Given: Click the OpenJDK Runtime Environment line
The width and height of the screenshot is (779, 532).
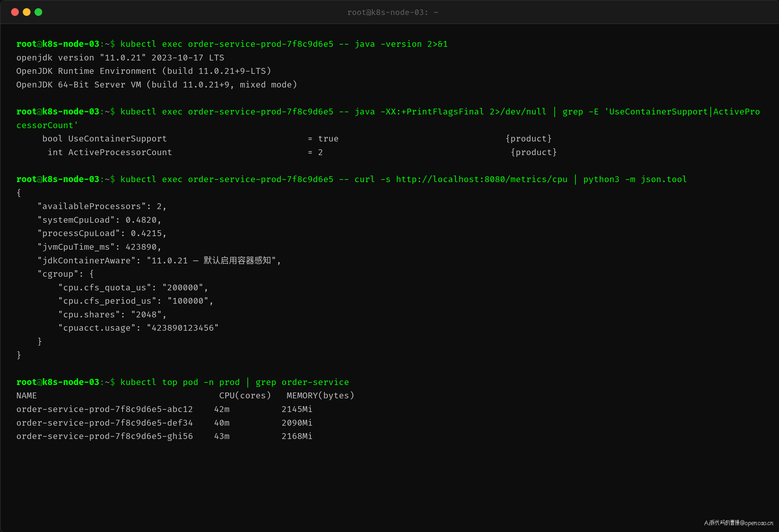Looking at the screenshot, I should click(x=144, y=71).
